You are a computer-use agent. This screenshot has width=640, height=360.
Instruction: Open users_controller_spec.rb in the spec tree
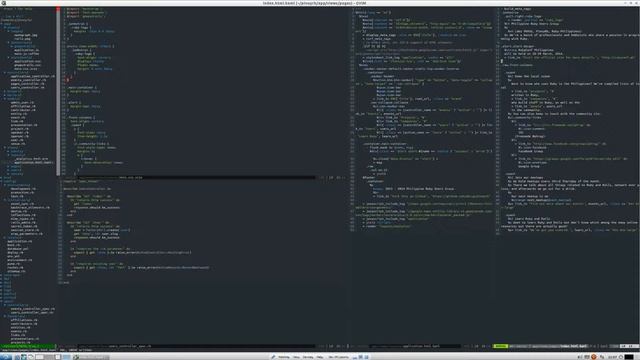tap(32, 313)
